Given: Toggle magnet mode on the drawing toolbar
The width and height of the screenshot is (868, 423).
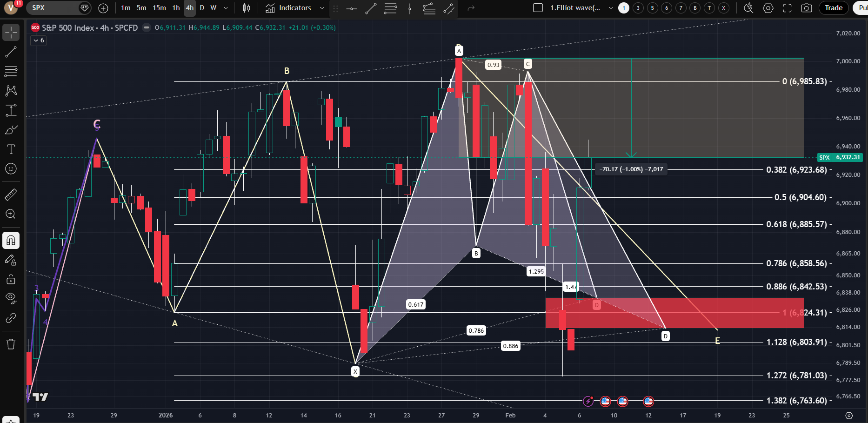Looking at the screenshot, I should pyautogui.click(x=11, y=241).
